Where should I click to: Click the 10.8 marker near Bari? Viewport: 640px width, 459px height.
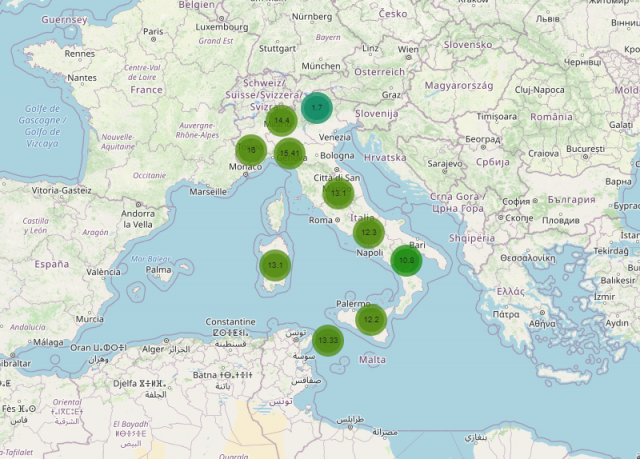click(x=406, y=260)
